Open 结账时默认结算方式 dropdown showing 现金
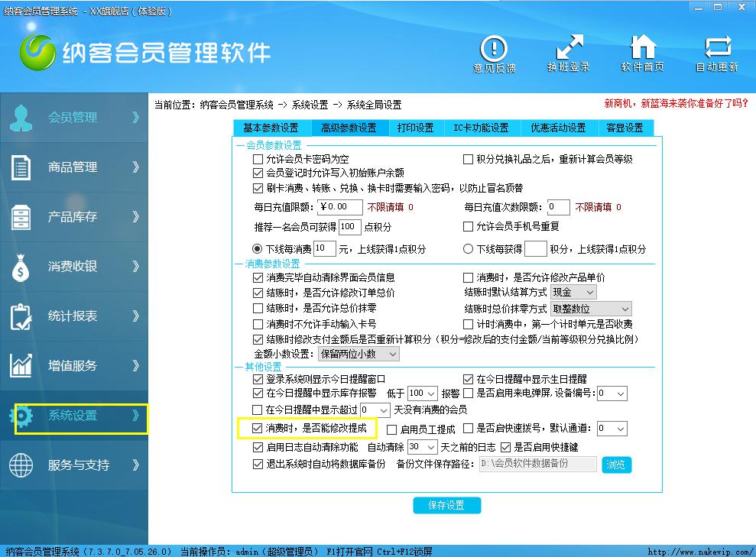Viewport: 756px width, 557px height. (x=573, y=292)
